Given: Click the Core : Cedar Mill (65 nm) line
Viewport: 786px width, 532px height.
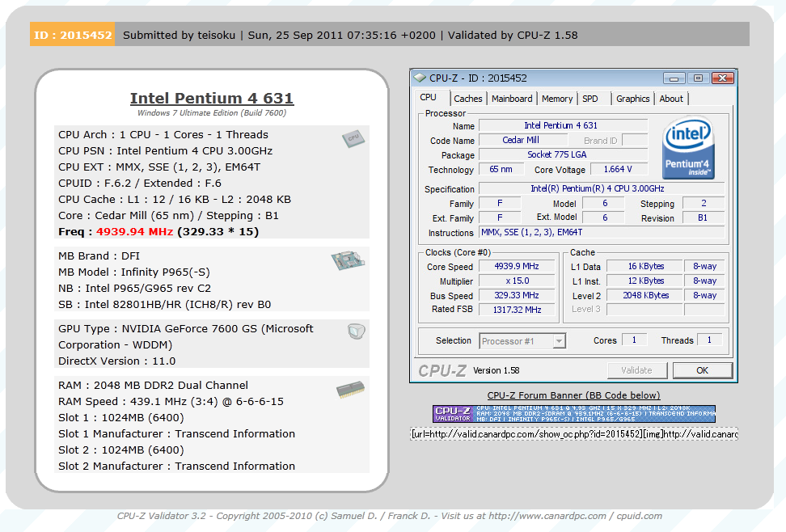Looking at the screenshot, I should [168, 216].
